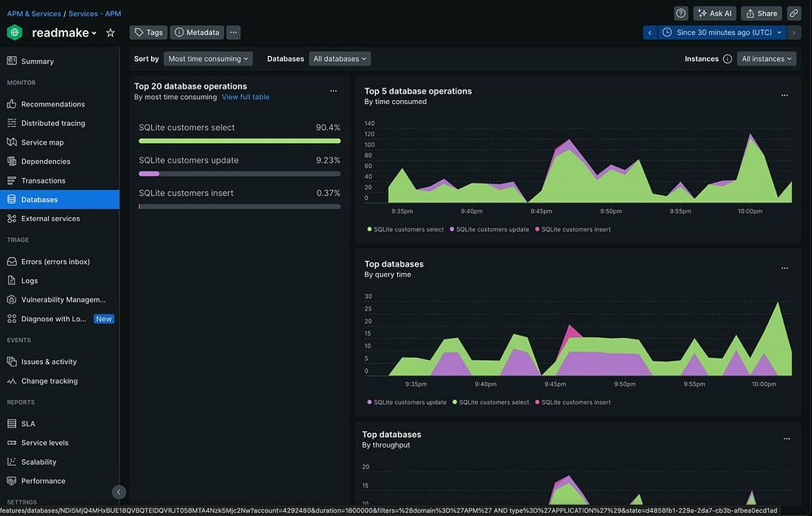
Task: Open the more options ellipsis beside Metadata
Action: tap(233, 33)
